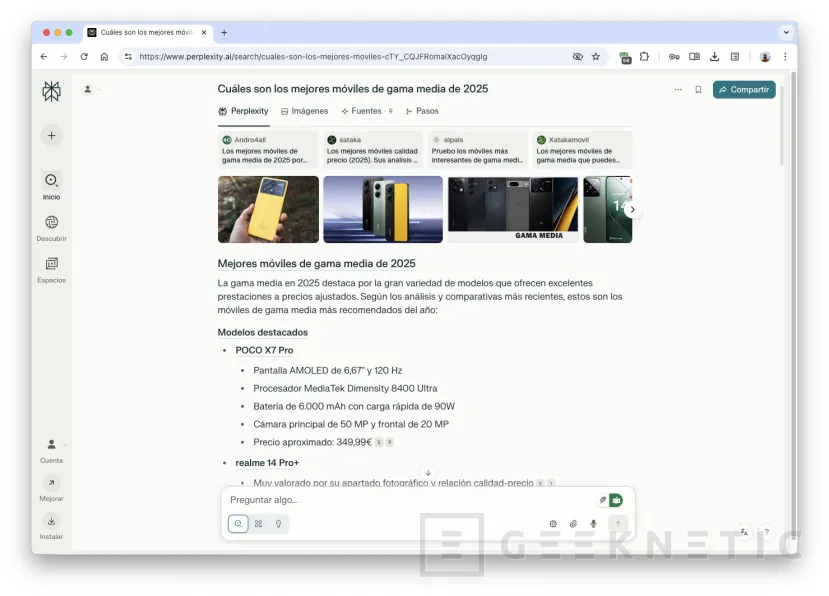Show next images with carousel arrow
This screenshot has height=596, width=829.
pos(632,209)
